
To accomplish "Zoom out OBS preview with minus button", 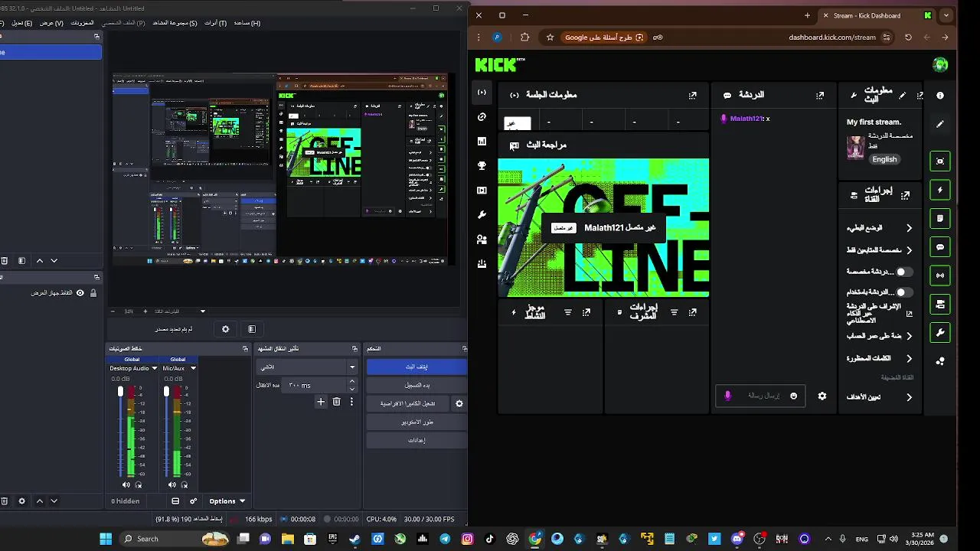I will pos(113,311).
